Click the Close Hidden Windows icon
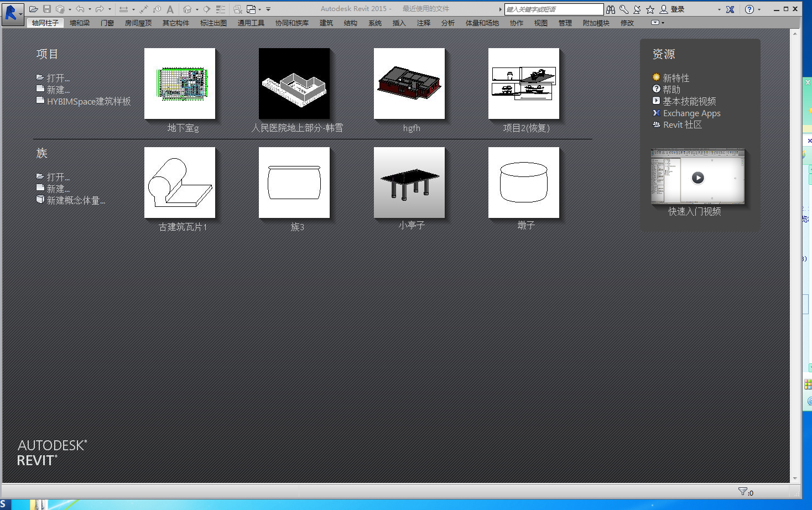812x510 pixels. pyautogui.click(x=238, y=9)
